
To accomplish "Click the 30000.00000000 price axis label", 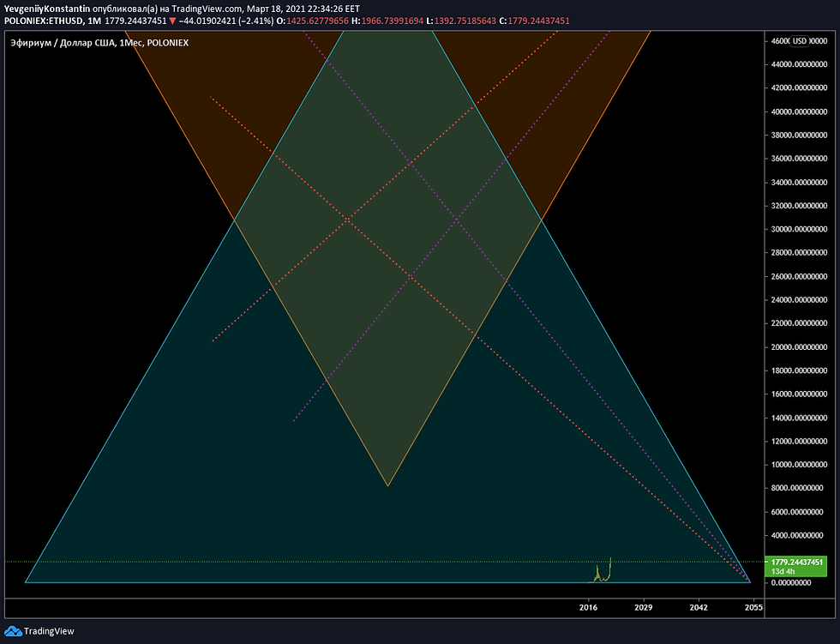I will pyautogui.click(x=799, y=229).
